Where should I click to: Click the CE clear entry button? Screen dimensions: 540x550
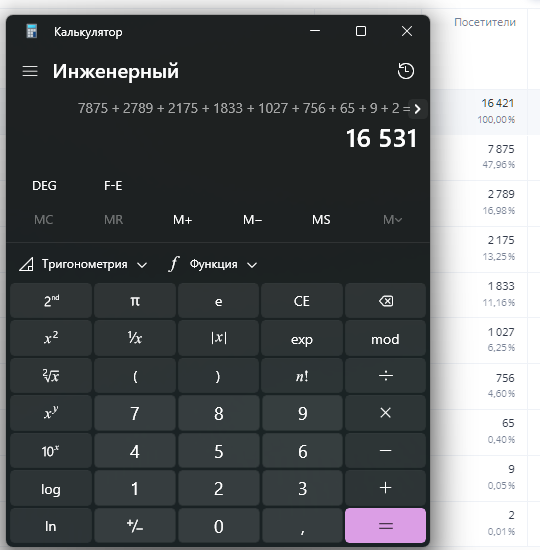pyautogui.click(x=302, y=301)
